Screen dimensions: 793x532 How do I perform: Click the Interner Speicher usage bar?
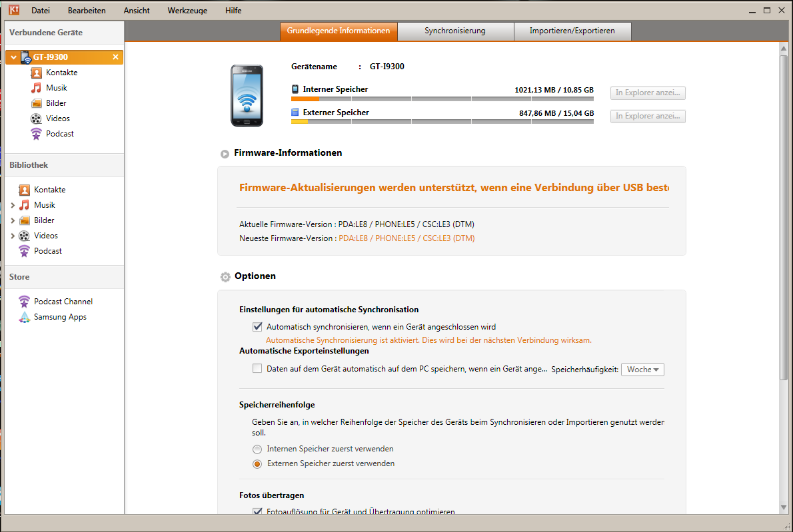tap(442, 99)
